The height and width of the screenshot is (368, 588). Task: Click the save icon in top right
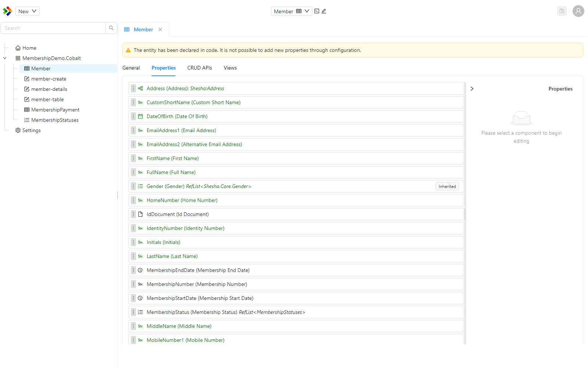coord(562,11)
